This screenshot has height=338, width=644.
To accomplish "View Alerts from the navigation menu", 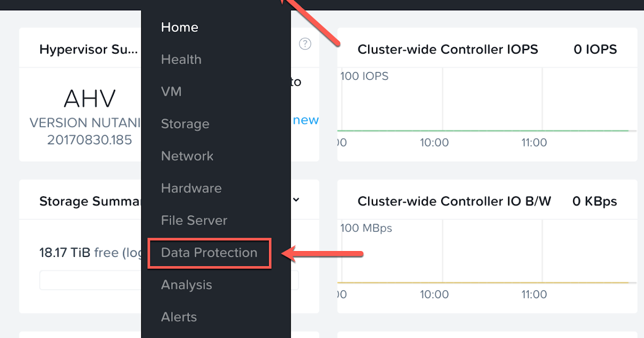I will [179, 317].
